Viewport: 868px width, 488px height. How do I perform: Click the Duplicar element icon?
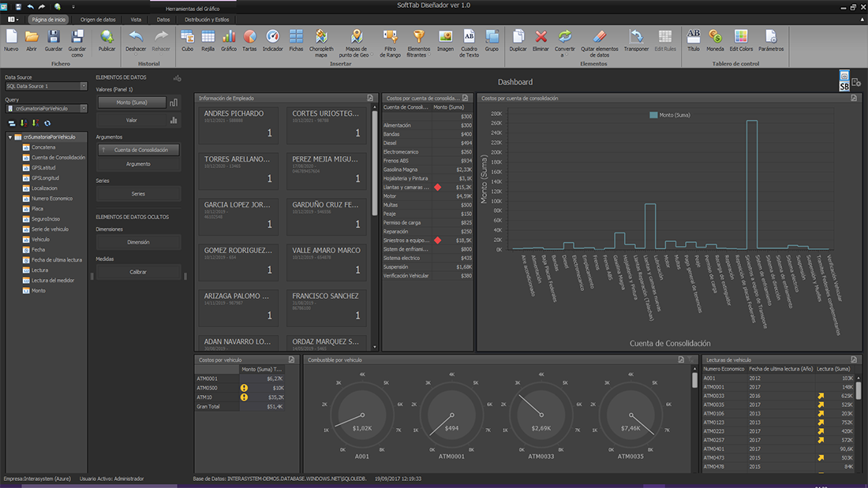pos(518,41)
